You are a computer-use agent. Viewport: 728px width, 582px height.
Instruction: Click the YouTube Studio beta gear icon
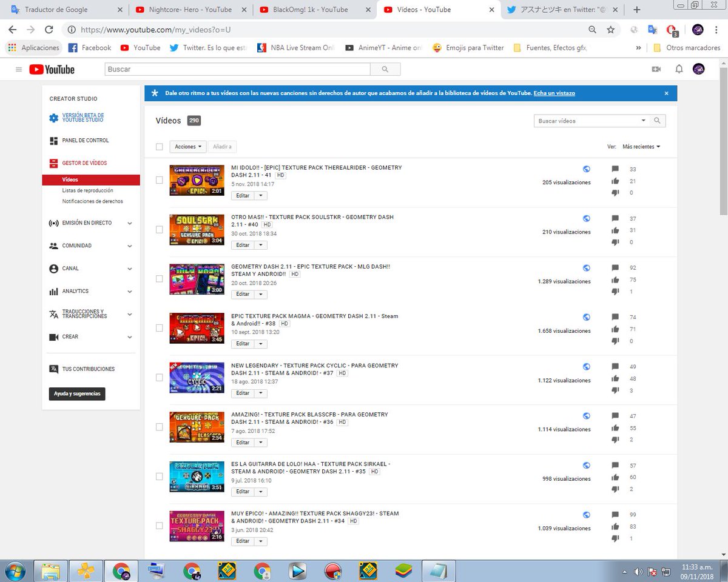(x=54, y=118)
